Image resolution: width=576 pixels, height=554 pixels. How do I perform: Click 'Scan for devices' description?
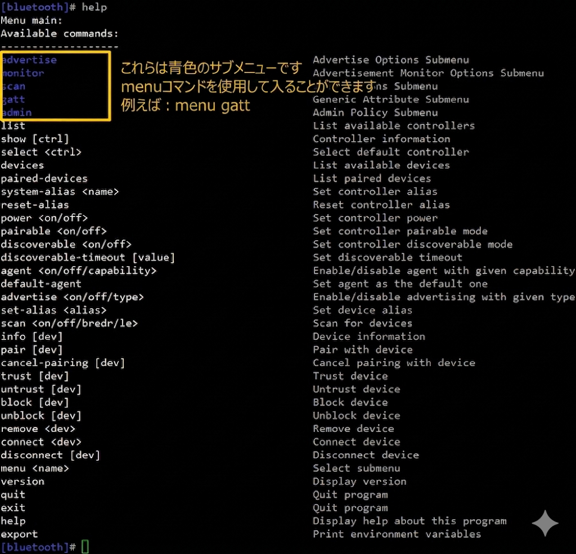click(363, 324)
